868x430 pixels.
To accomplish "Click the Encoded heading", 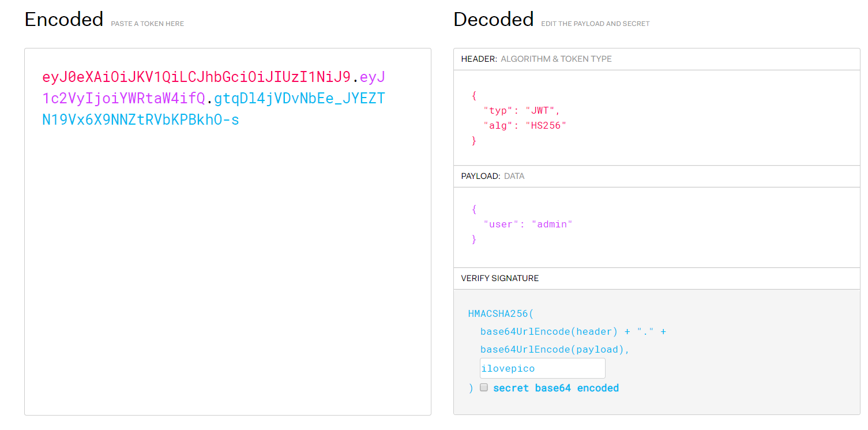I will (63, 20).
